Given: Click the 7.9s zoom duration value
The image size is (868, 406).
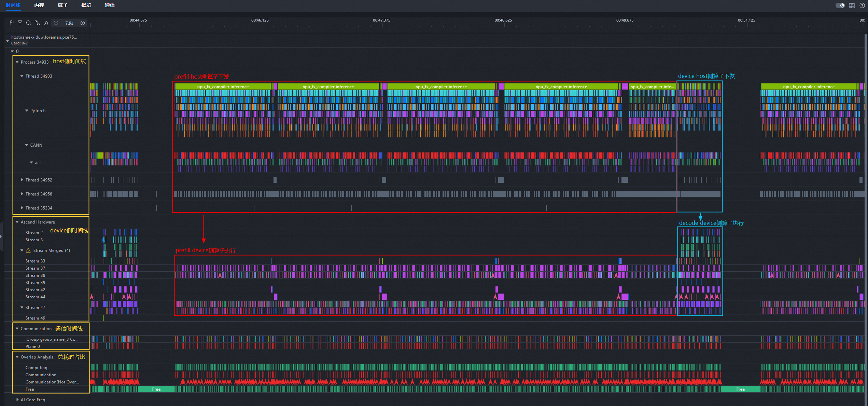Looking at the screenshot, I should [x=69, y=23].
